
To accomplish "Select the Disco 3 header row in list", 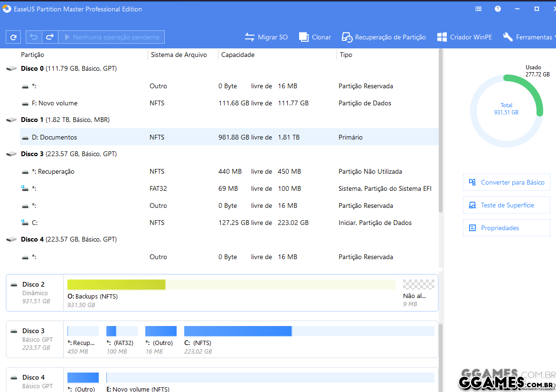I will click(68, 154).
